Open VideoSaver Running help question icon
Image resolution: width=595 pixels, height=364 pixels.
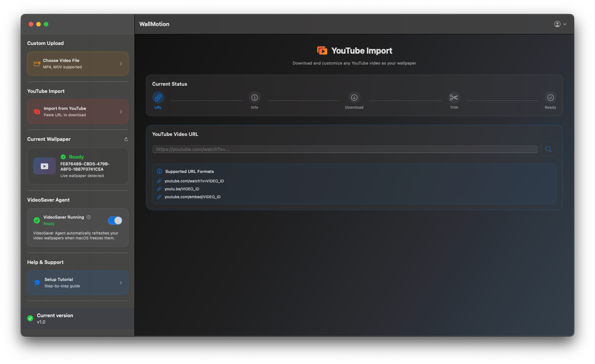tap(89, 217)
